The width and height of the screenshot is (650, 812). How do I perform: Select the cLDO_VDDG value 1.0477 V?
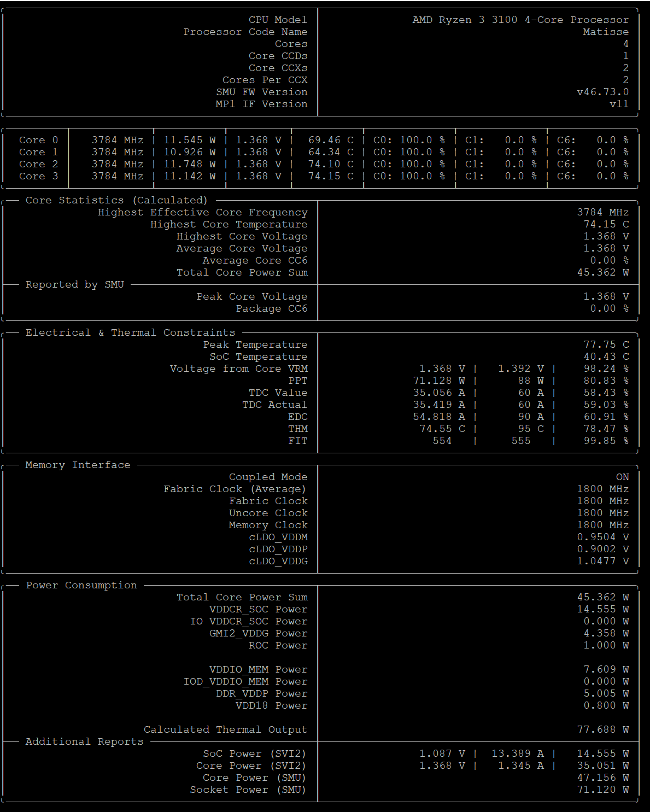(x=602, y=561)
